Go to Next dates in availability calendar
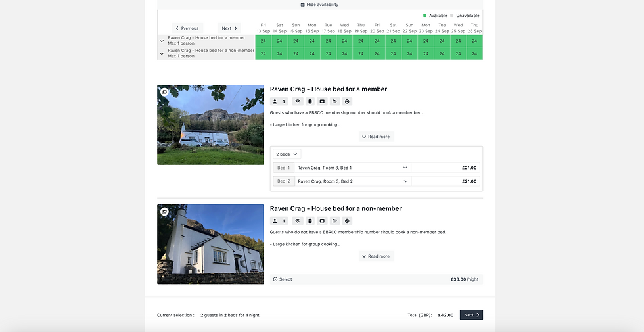This screenshot has height=332, width=644. [x=229, y=28]
